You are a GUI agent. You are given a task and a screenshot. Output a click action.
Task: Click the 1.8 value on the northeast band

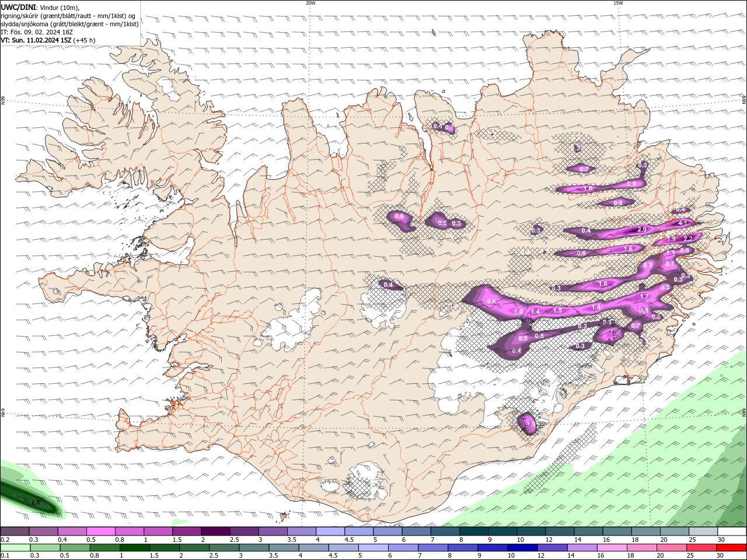click(588, 189)
